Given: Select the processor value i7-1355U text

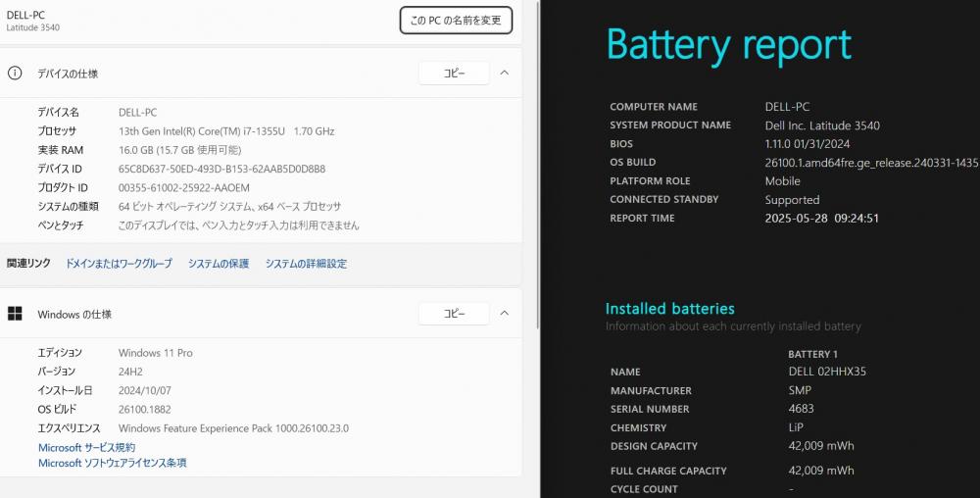Looking at the screenshot, I should (226, 131).
